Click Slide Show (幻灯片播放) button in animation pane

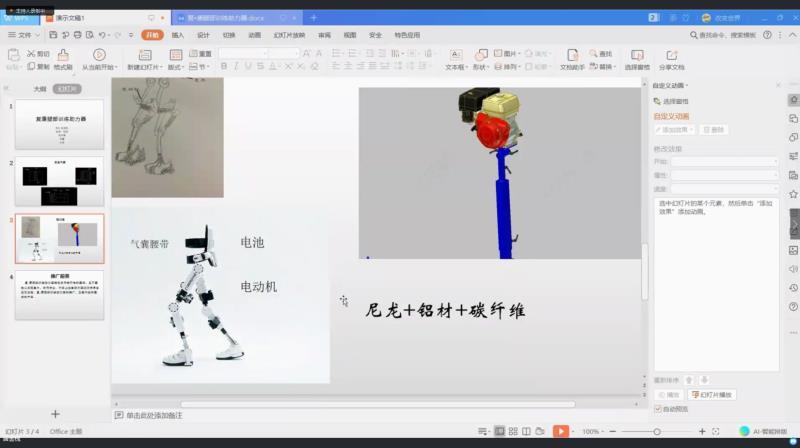(712, 395)
